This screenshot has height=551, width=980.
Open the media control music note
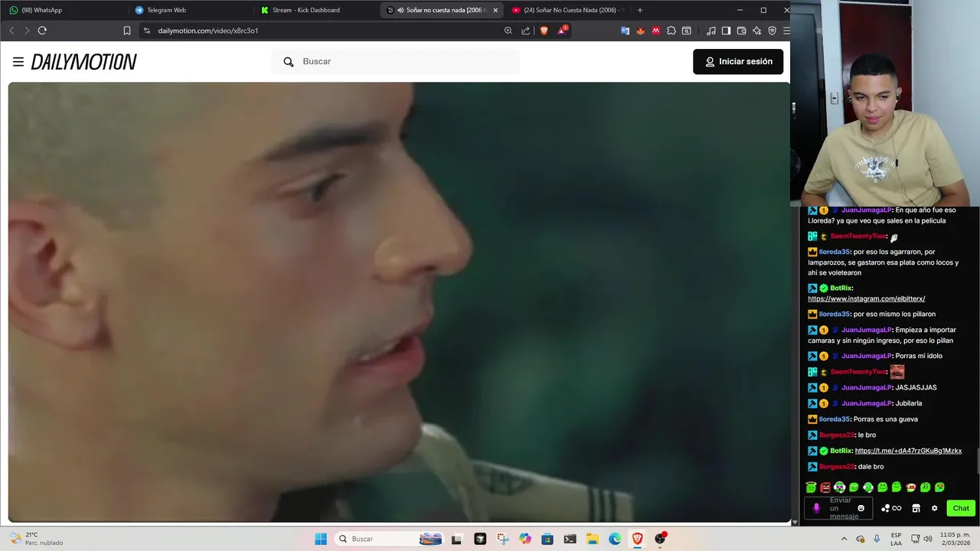711,31
